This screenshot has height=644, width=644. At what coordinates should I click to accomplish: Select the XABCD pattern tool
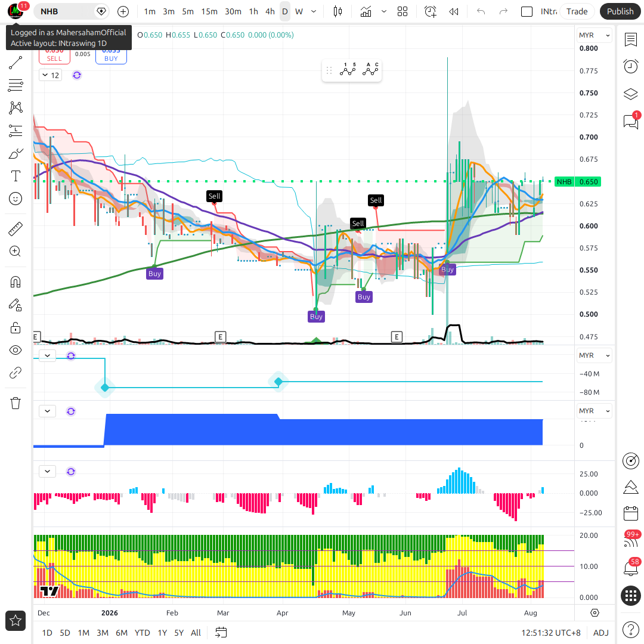(15, 107)
